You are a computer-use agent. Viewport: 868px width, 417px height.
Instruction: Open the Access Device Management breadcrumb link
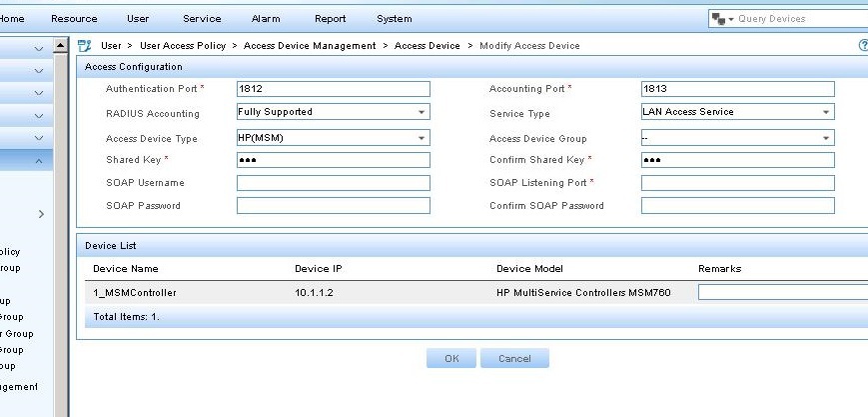(x=310, y=46)
